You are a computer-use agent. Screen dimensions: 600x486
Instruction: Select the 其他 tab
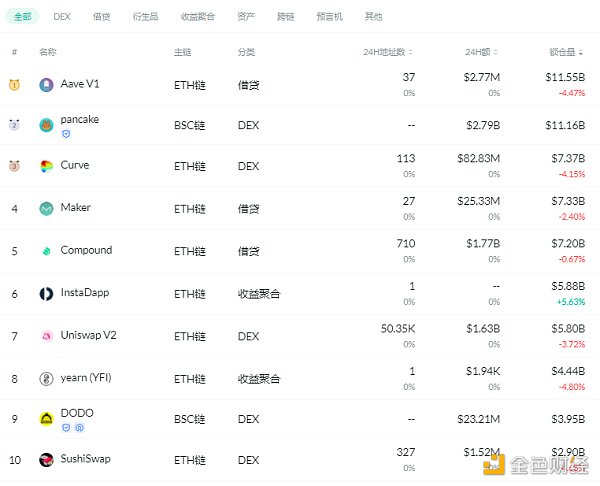click(x=373, y=16)
